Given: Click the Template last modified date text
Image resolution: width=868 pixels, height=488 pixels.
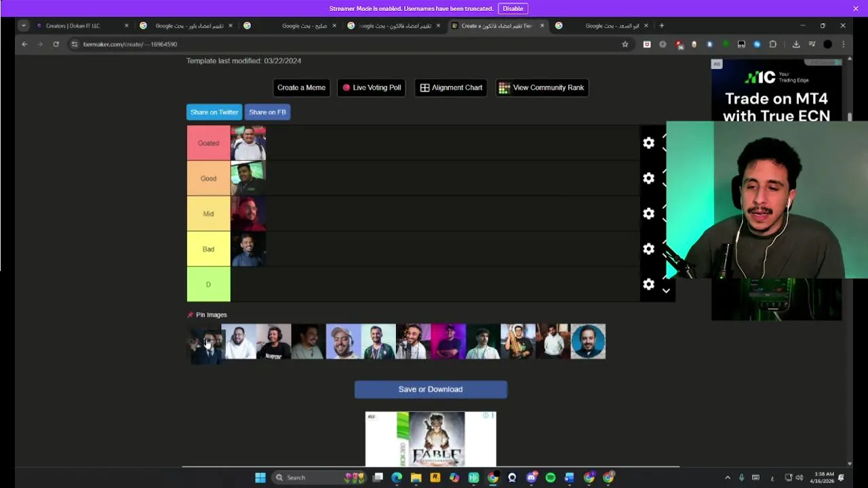Looking at the screenshot, I should tap(243, 61).
